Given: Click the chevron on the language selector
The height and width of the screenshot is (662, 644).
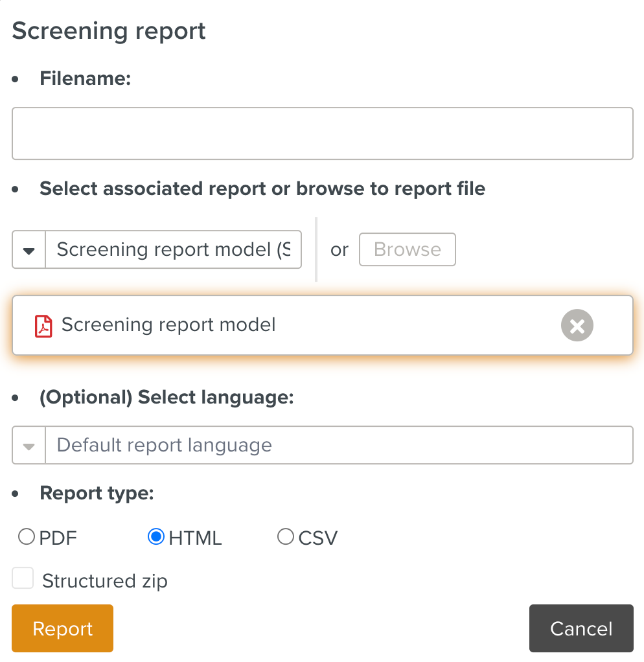Looking at the screenshot, I should click(x=29, y=445).
